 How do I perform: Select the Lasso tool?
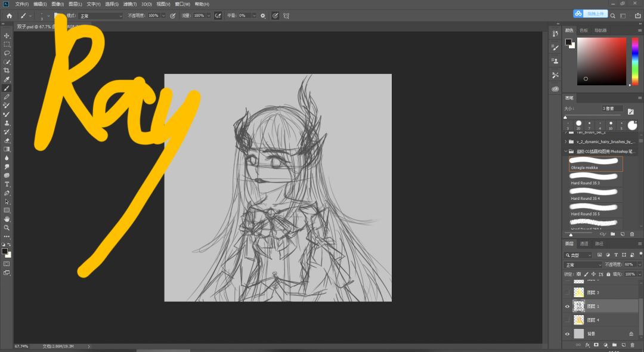(7, 53)
